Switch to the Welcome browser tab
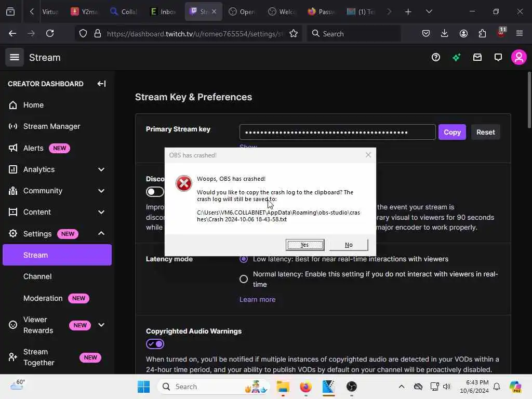This screenshot has height=399, width=532. pos(282,11)
